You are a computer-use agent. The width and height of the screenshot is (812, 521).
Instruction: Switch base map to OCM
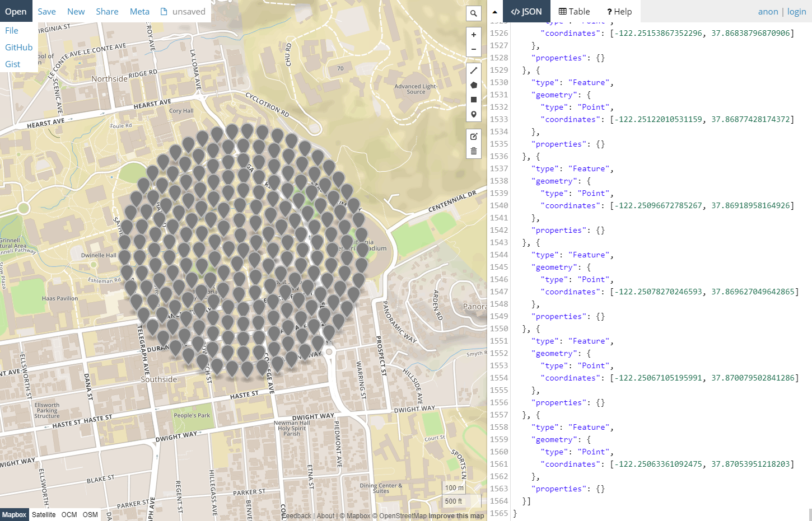69,515
